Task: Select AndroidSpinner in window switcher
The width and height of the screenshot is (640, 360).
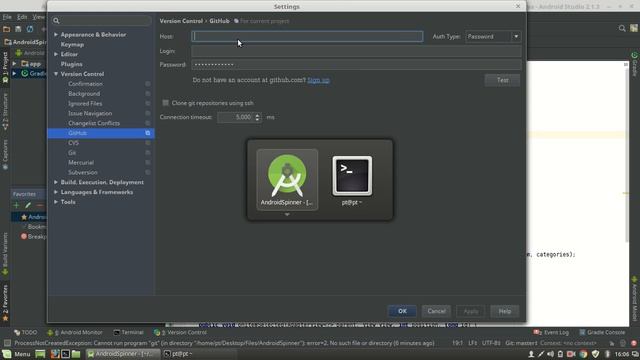Action: [287, 180]
